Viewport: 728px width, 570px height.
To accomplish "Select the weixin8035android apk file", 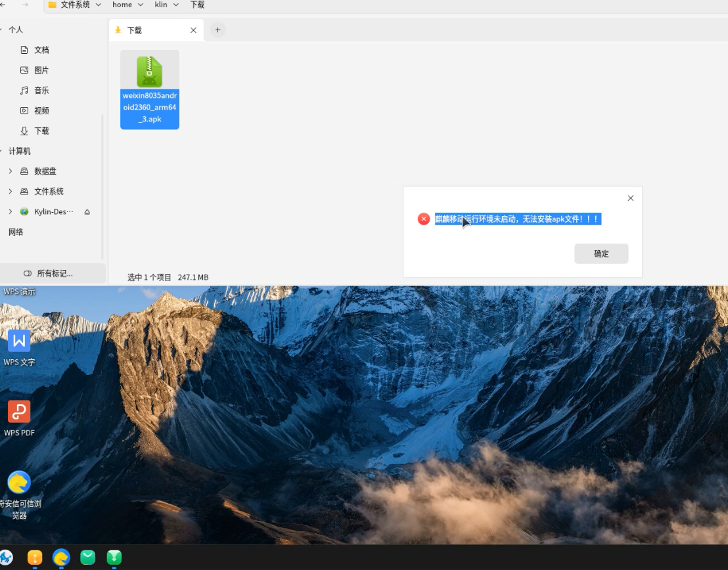I will [150, 89].
